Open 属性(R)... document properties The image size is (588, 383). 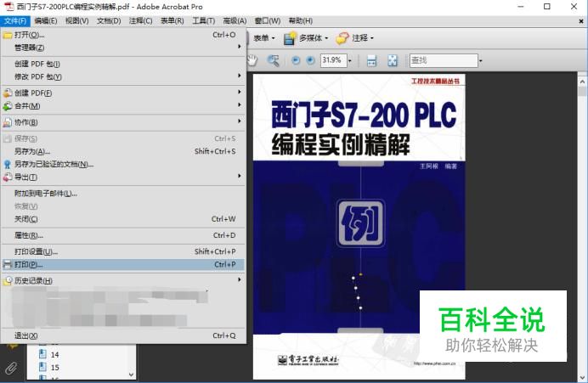[123, 235]
